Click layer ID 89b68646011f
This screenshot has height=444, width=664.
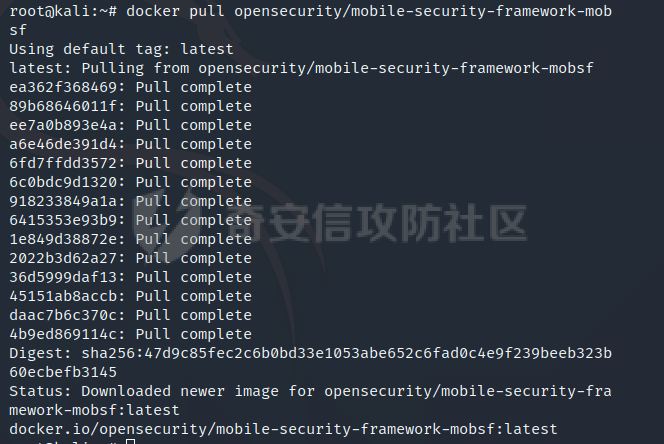63,106
